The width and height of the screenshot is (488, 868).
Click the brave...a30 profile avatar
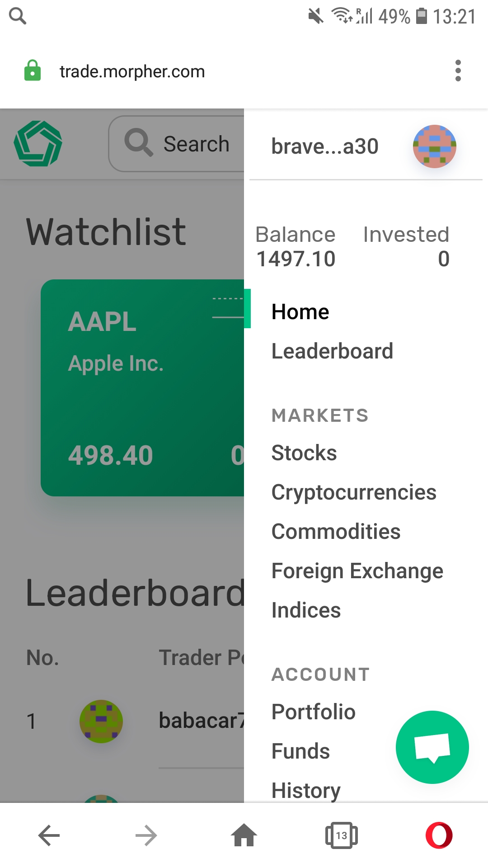(435, 146)
